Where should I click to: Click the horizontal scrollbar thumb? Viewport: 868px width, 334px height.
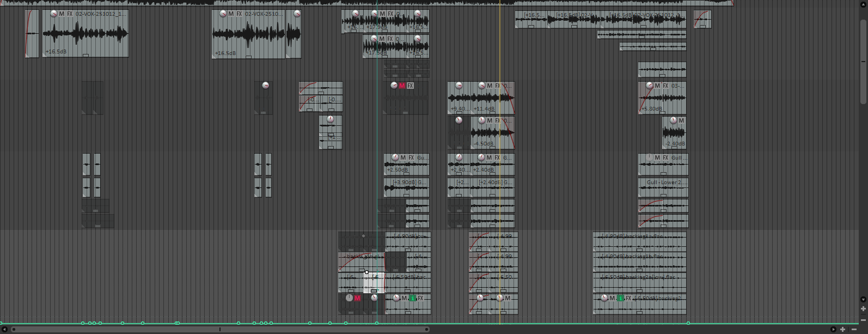coord(220,329)
